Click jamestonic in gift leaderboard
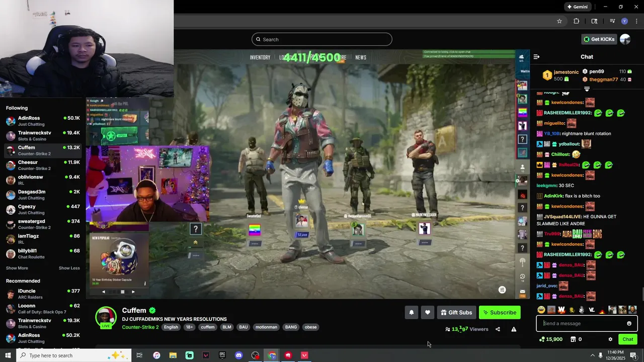Image resolution: width=644 pixels, height=362 pixels. [x=566, y=72]
